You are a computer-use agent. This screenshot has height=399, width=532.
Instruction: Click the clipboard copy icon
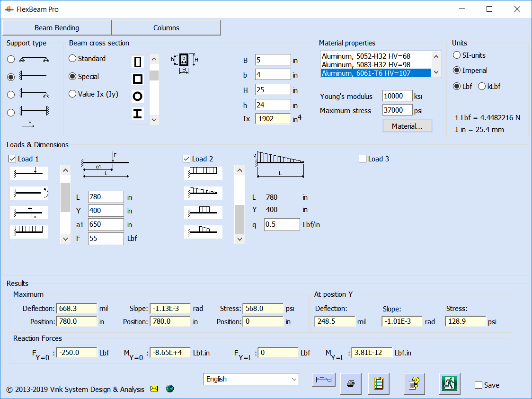pos(378,383)
